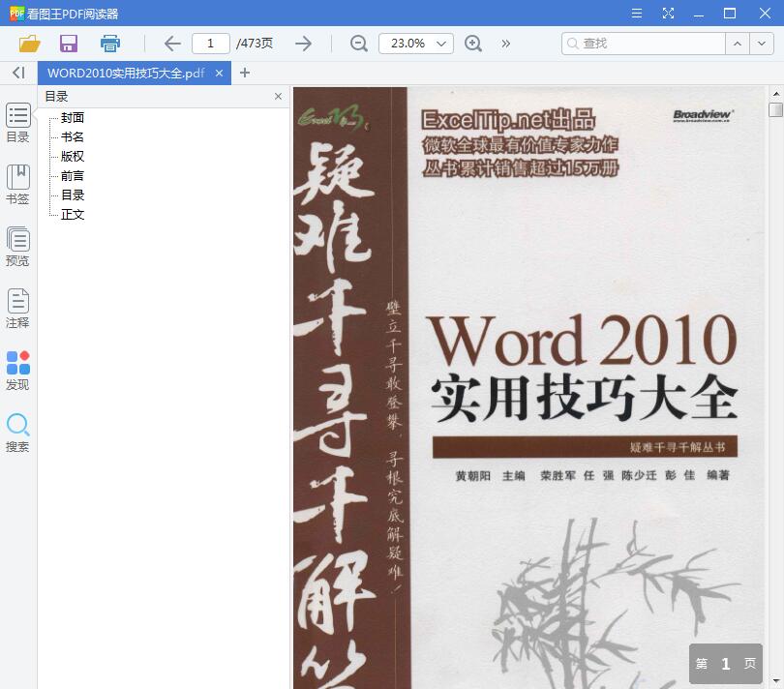784x689 pixels.
Task: Select the WORD2010实用技巧大全.pdf tab
Action: [x=126, y=73]
